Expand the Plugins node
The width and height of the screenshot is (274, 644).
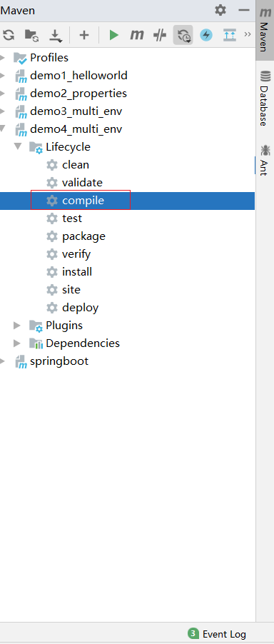pos(17,326)
